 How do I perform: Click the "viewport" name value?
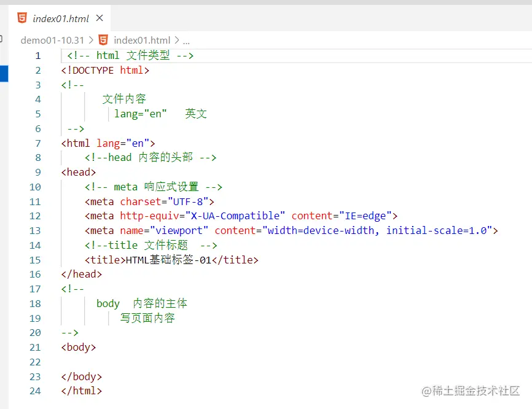pos(179,231)
